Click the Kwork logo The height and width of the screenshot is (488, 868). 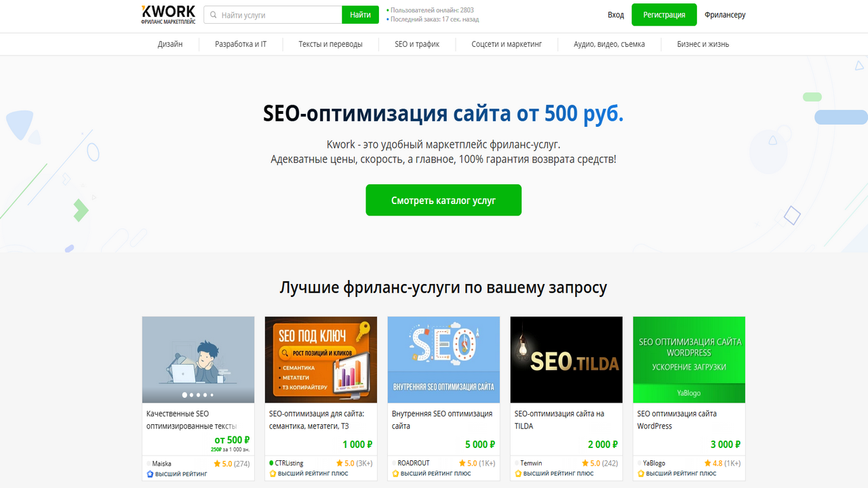168,15
